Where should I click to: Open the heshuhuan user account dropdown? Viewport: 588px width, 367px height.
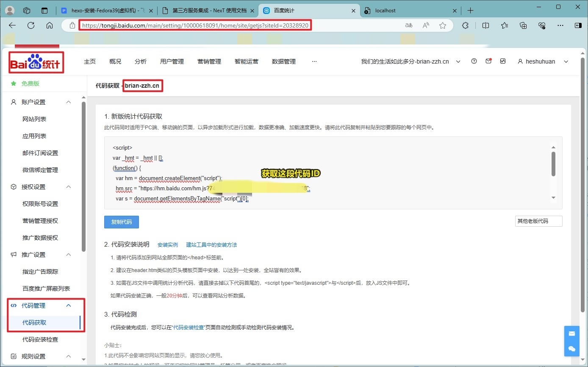pos(543,61)
